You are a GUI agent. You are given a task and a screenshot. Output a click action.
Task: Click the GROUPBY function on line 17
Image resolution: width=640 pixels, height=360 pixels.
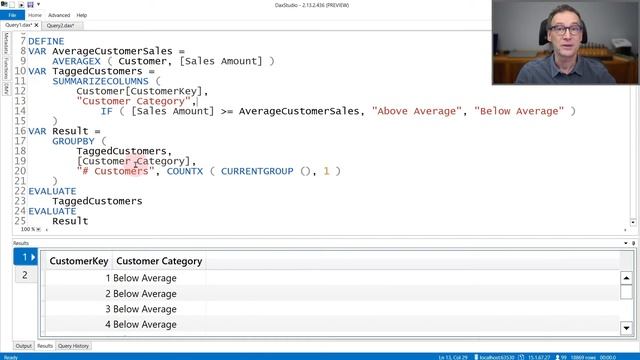click(73, 141)
